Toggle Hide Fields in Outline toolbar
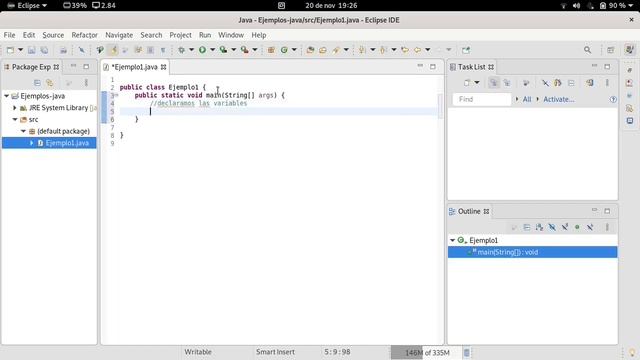This screenshot has height=360, width=640. 552,227
